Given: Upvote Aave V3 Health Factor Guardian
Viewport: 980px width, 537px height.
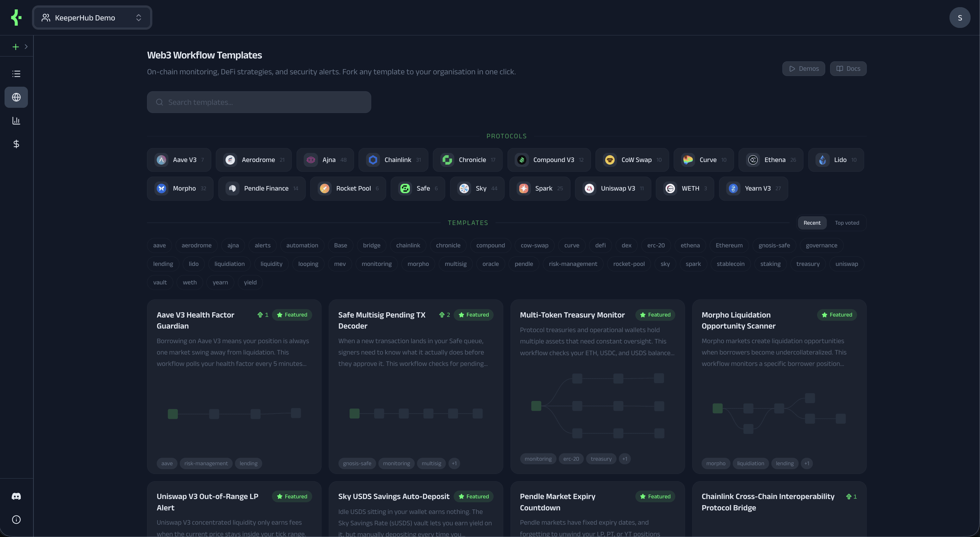Looking at the screenshot, I should 263,315.
